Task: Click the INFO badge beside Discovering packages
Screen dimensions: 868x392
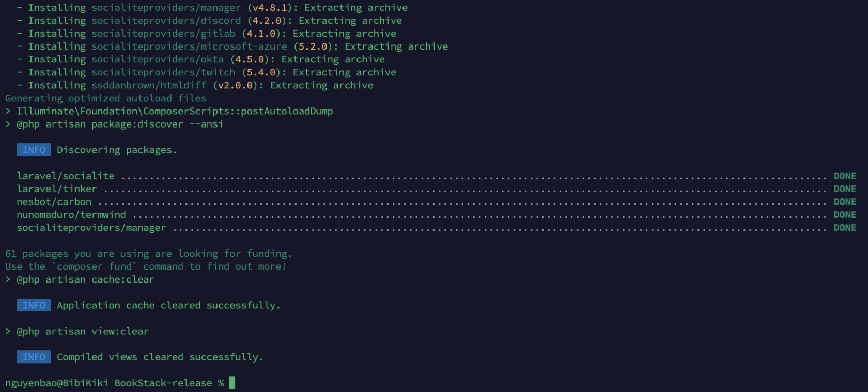Action: [x=34, y=150]
